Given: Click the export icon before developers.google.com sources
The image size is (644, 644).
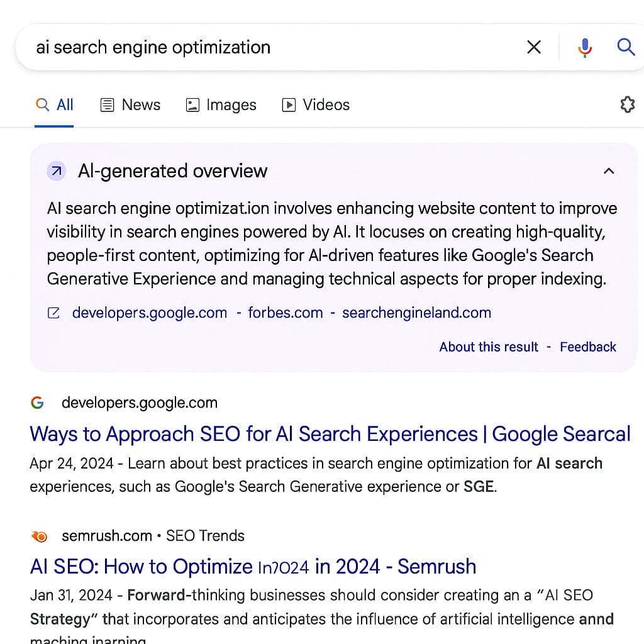Looking at the screenshot, I should [53, 313].
